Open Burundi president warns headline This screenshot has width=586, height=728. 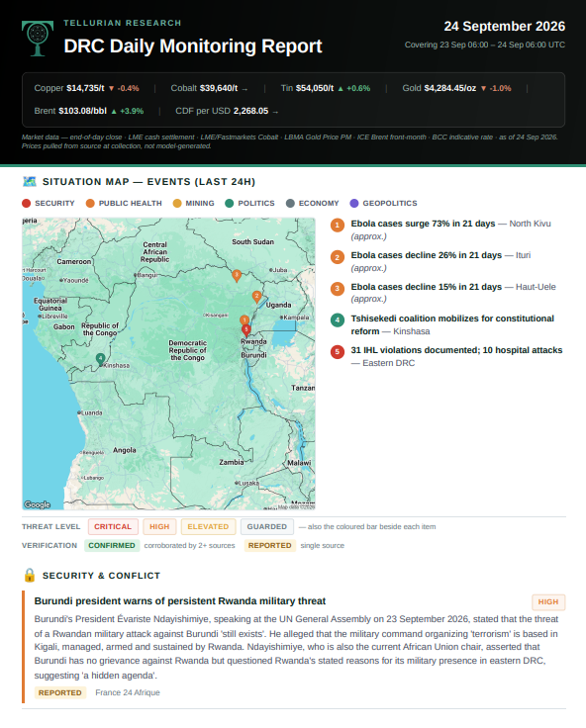[180, 600]
